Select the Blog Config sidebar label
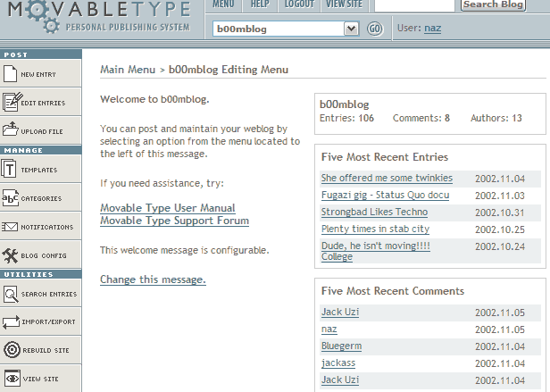This screenshot has width=550, height=392. [x=44, y=256]
